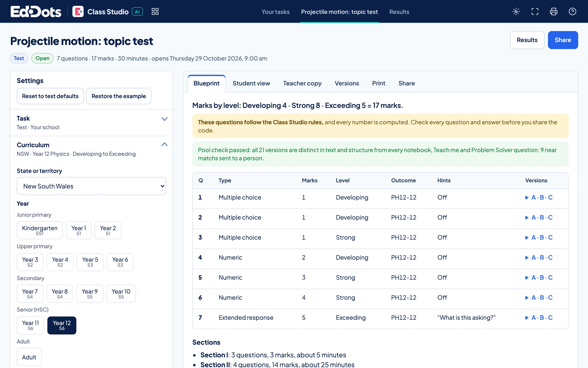Expand versions triangle for question 7

click(527, 318)
